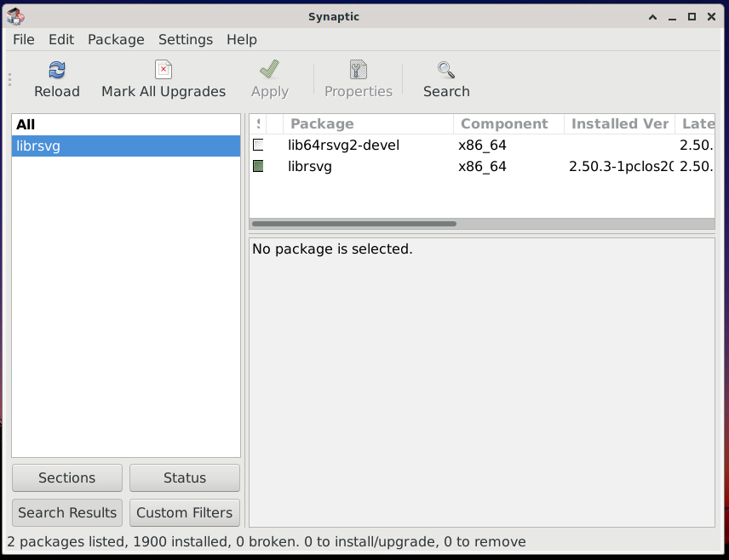Roll up the window with the arrow button

[652, 17]
